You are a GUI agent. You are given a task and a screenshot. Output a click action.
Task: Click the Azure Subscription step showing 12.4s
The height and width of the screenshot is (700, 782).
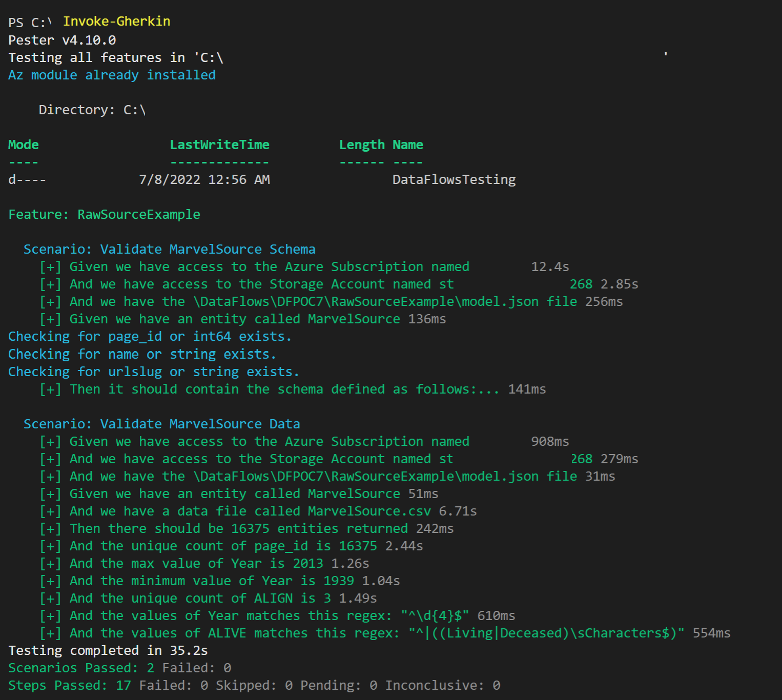[304, 267]
